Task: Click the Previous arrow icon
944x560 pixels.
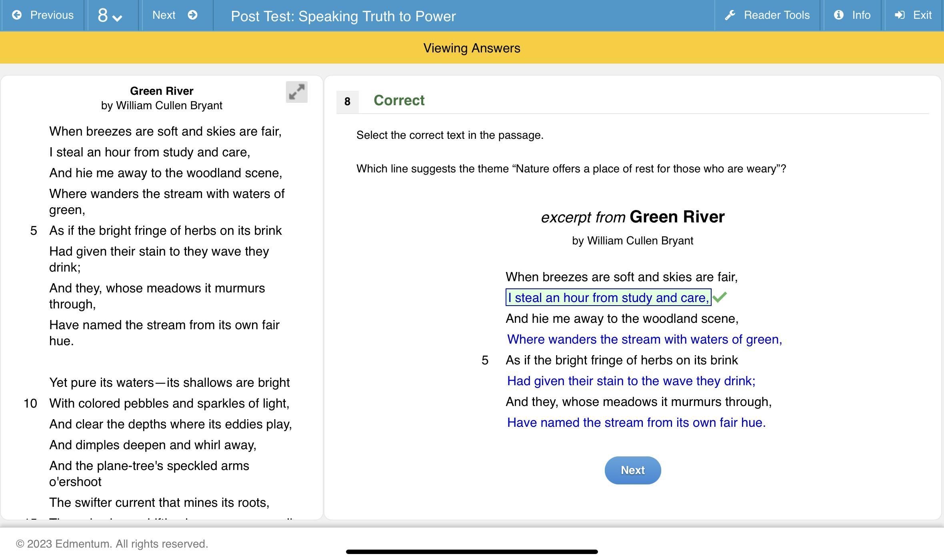Action: (x=17, y=15)
